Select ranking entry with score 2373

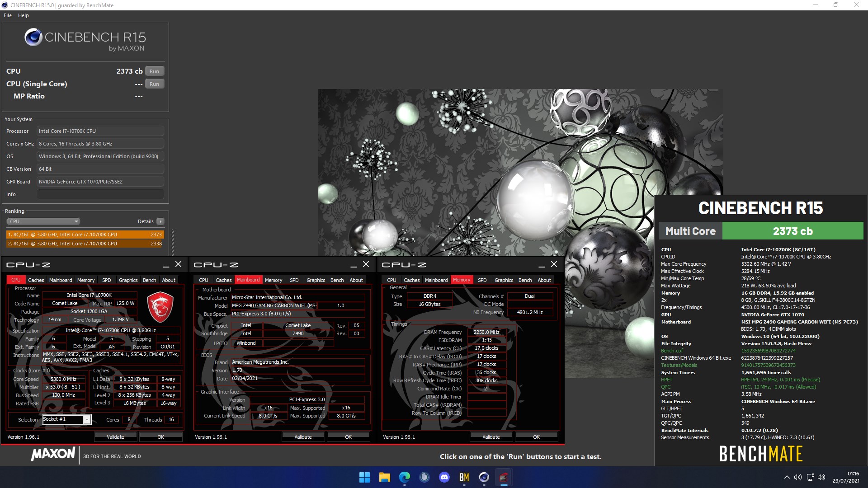click(x=85, y=235)
